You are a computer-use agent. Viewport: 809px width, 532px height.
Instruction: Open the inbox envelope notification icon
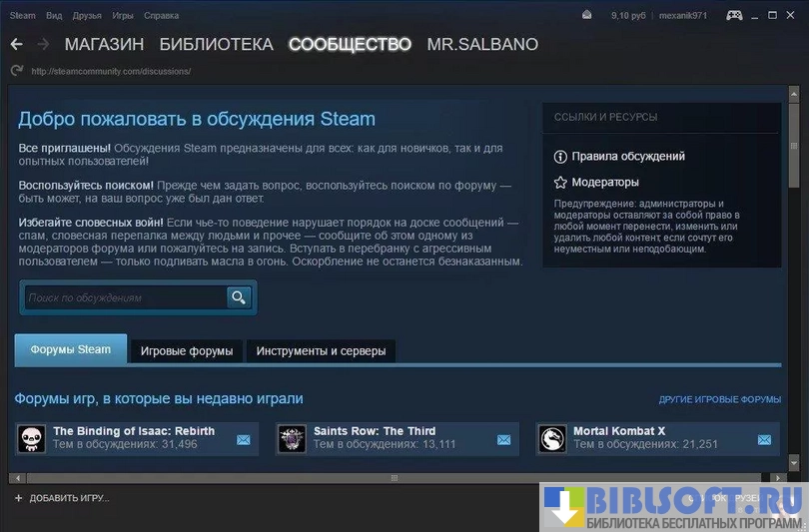tap(587, 15)
